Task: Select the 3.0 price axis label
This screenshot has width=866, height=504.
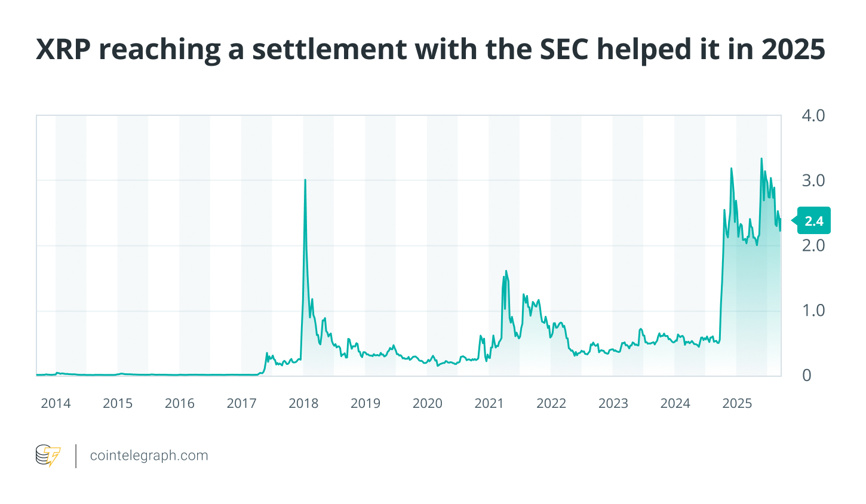Action: [813, 180]
